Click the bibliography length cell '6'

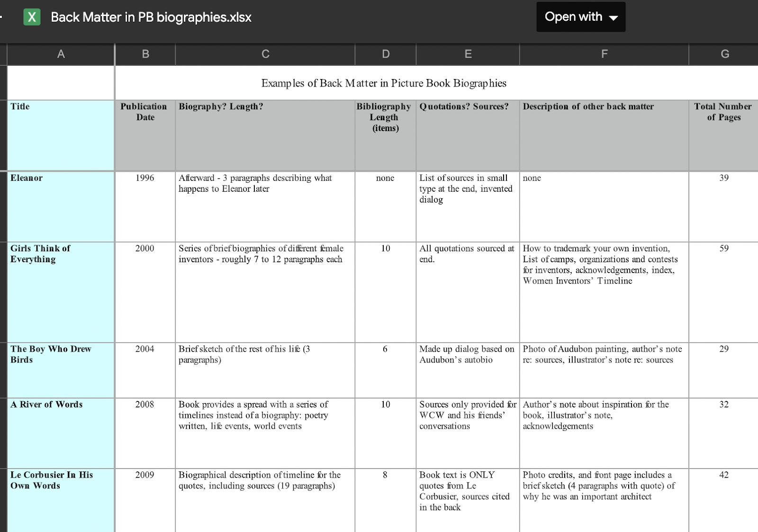tap(386, 370)
